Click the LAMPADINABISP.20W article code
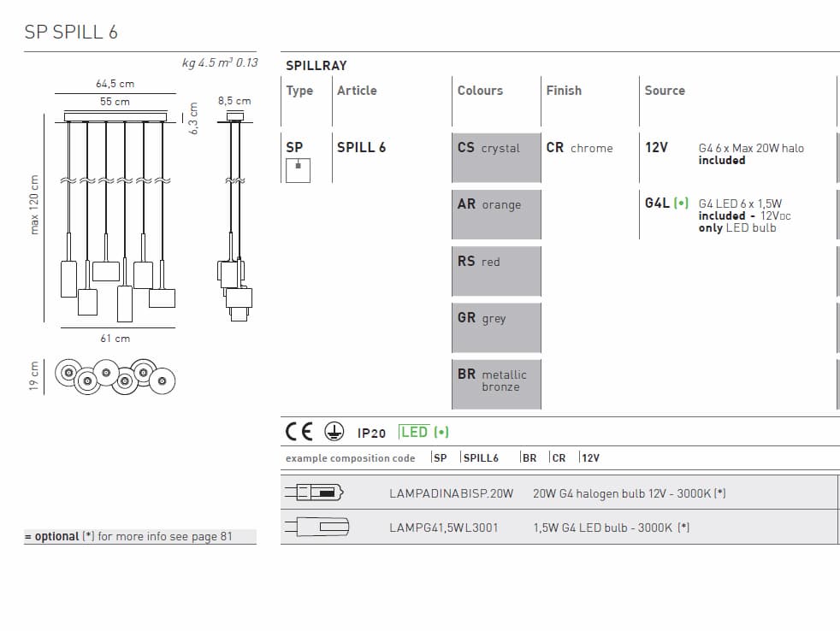Screen dimensions: 840x631 451,493
